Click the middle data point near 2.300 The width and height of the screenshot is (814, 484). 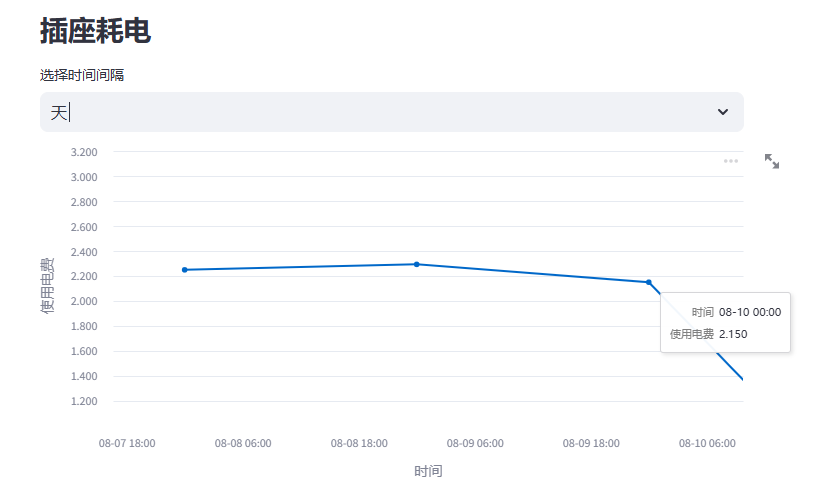point(417,264)
